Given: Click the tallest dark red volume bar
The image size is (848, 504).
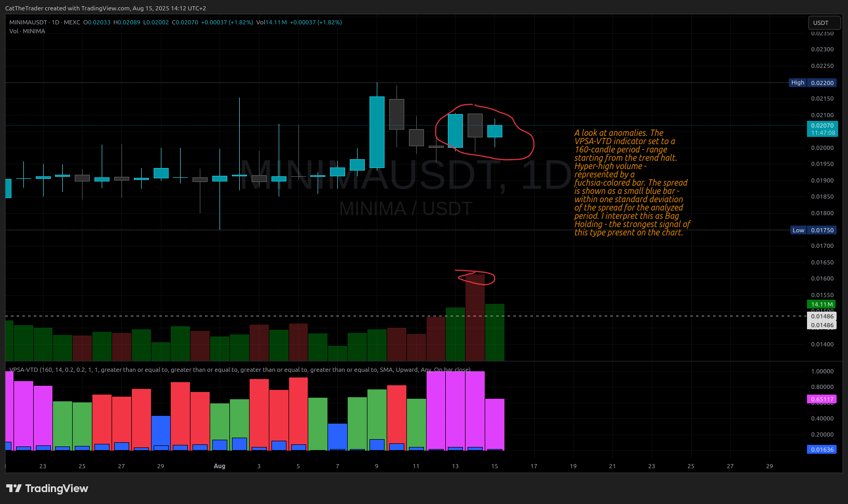Looking at the screenshot, I should pos(475,317).
